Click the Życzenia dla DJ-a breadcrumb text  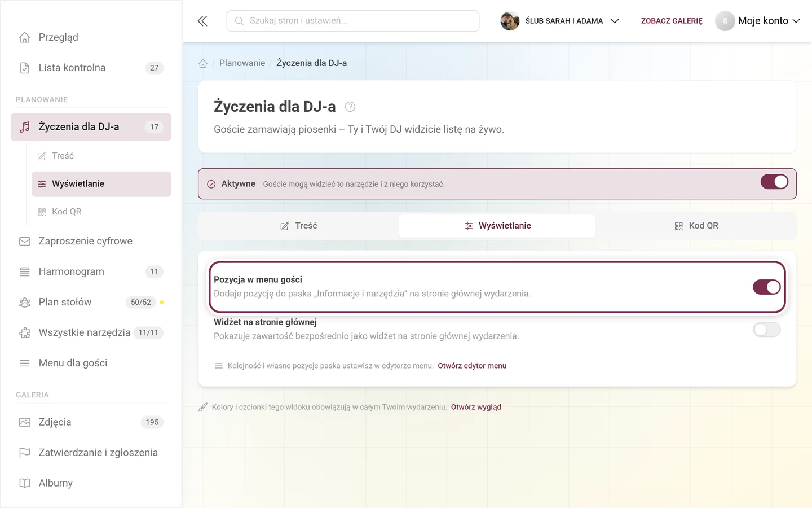coord(311,63)
